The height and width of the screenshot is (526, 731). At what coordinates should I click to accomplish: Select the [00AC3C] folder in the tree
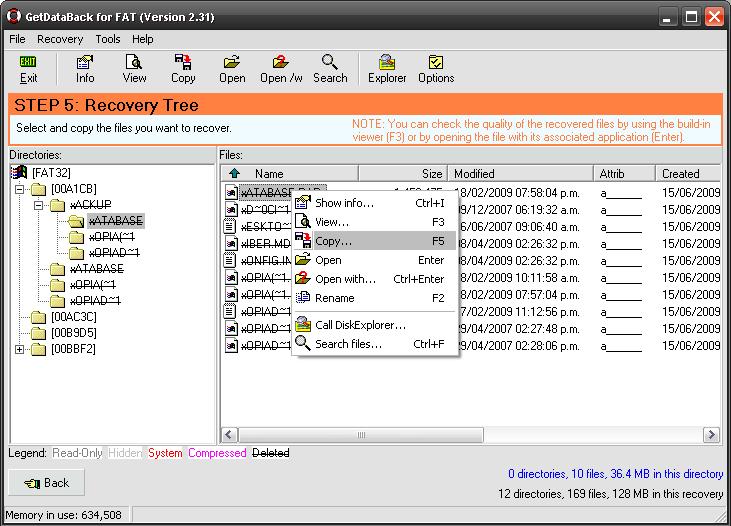tap(74, 317)
